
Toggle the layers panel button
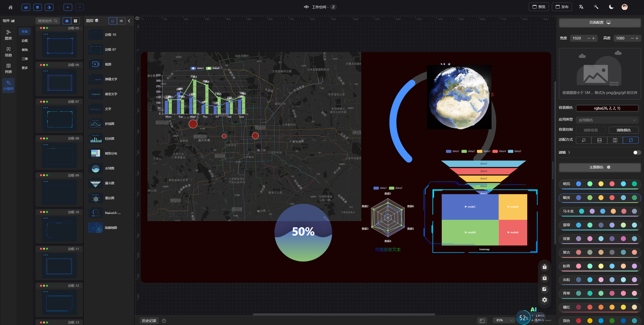tap(37, 7)
